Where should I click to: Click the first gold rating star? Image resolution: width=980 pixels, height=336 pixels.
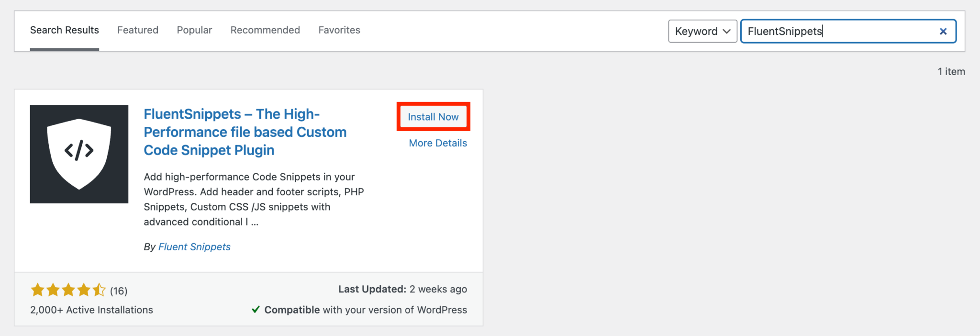tap(37, 290)
